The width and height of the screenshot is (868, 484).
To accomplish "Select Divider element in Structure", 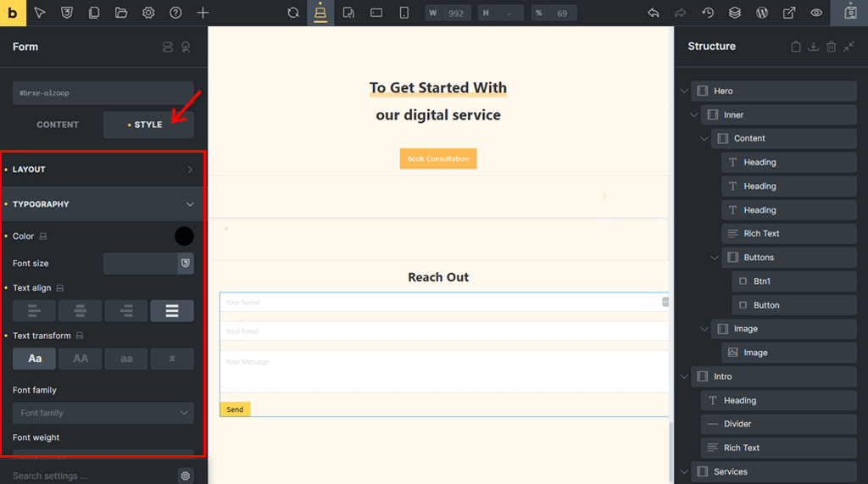I will coord(779,424).
